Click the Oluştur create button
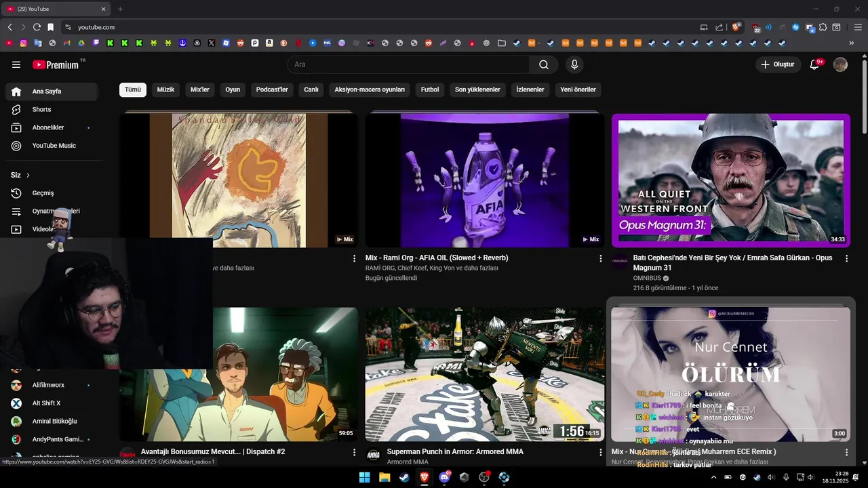Image resolution: width=868 pixels, height=488 pixels. point(777,64)
